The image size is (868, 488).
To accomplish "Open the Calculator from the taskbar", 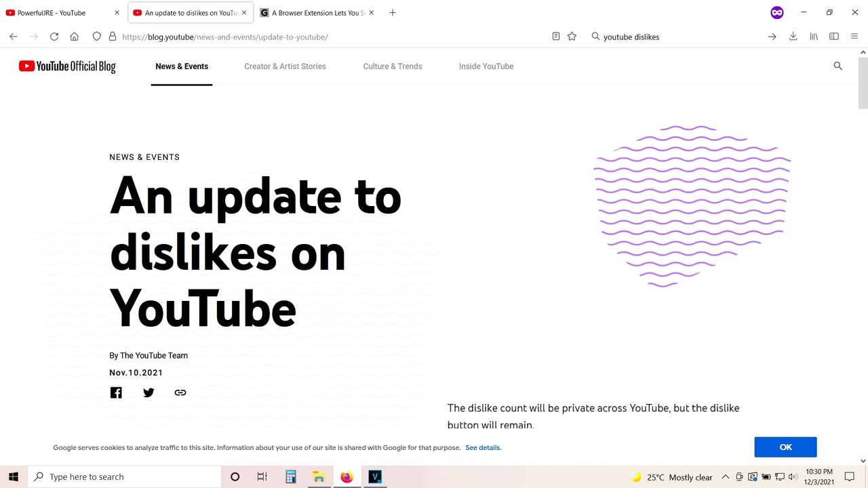I will click(291, 476).
